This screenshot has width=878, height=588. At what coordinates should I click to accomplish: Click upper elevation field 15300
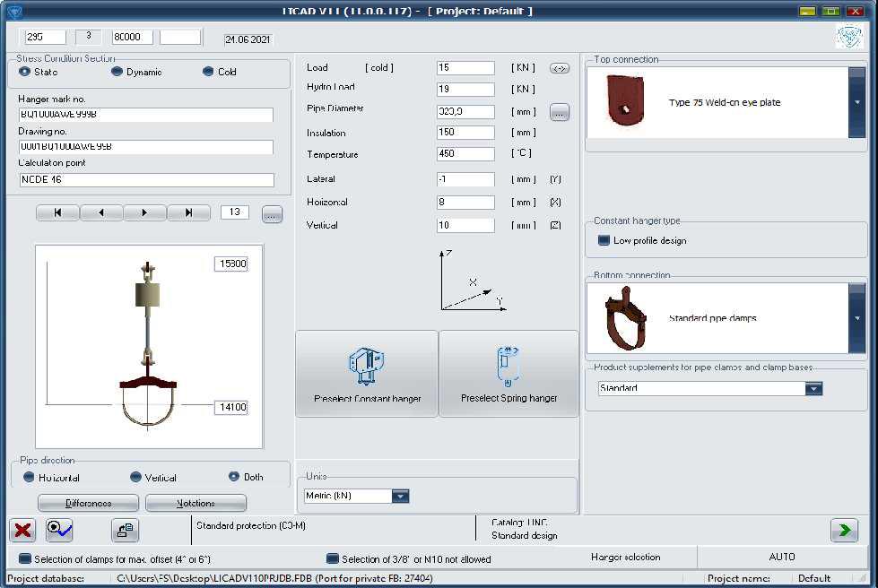(x=231, y=264)
